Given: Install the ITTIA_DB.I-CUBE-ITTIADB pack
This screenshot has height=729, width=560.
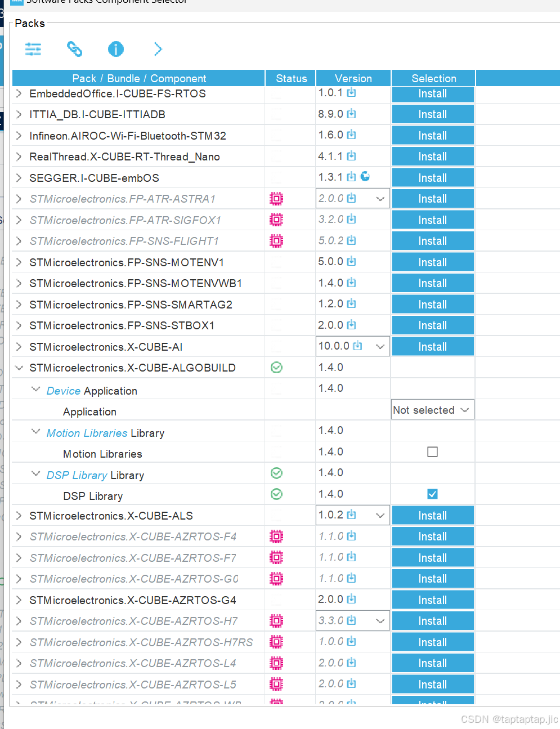Looking at the screenshot, I should [433, 114].
